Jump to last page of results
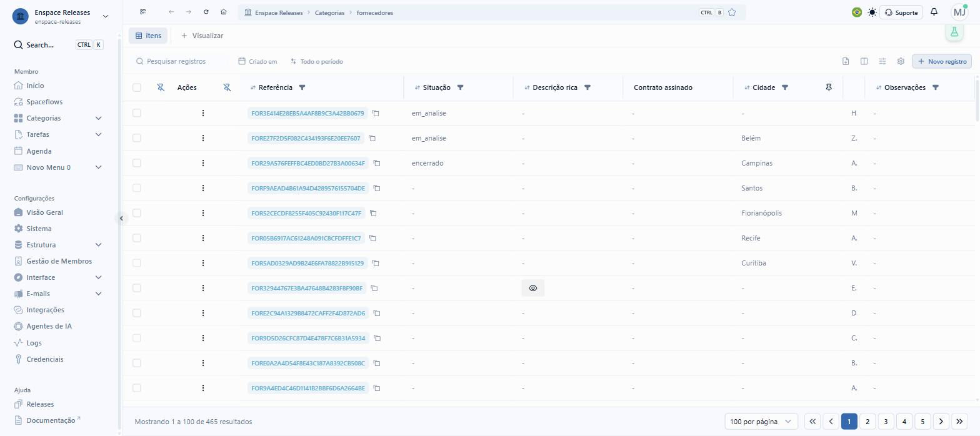The height and width of the screenshot is (436, 980). (x=959, y=422)
